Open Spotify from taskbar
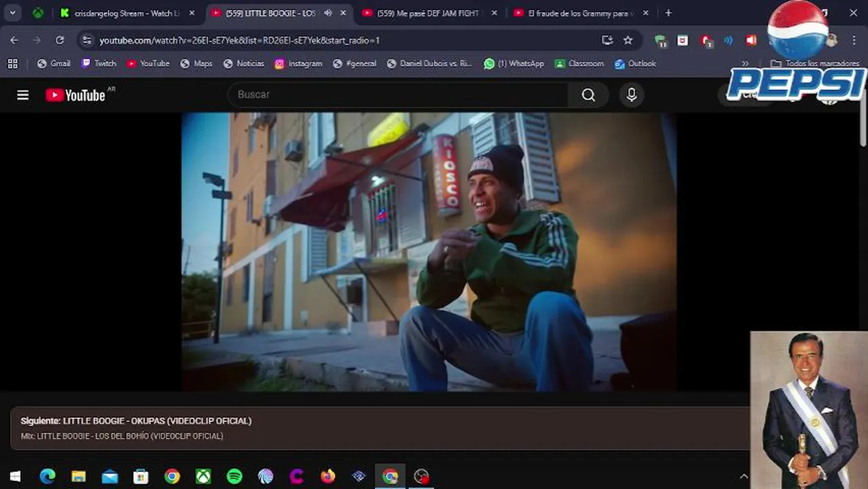Screen dimensions: 868x489 234,477
